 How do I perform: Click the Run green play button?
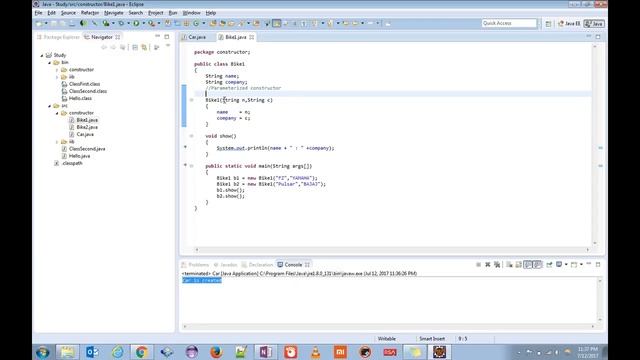click(136, 24)
